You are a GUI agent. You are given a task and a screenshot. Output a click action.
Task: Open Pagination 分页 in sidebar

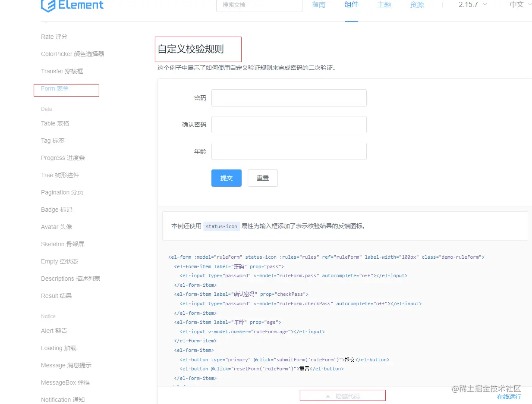click(x=62, y=192)
